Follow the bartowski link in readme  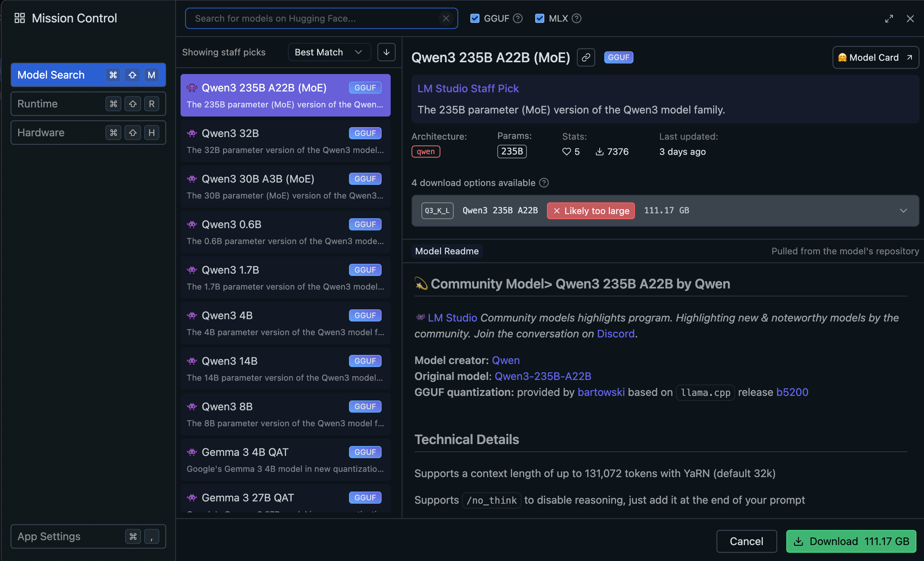click(601, 392)
